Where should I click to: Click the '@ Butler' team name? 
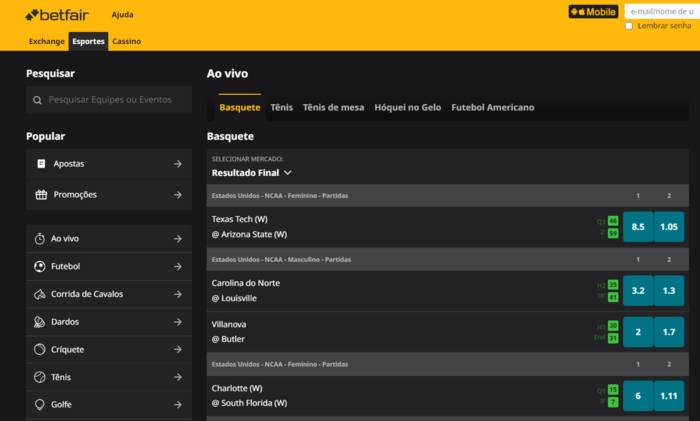(x=228, y=339)
